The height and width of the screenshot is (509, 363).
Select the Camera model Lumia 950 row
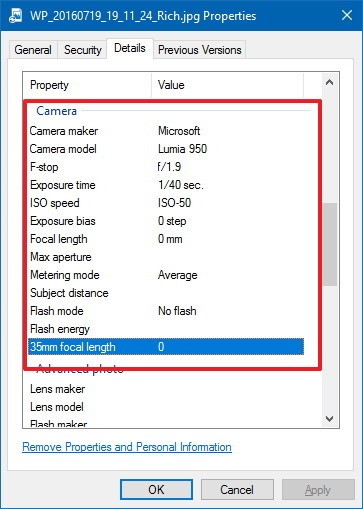pos(166,149)
